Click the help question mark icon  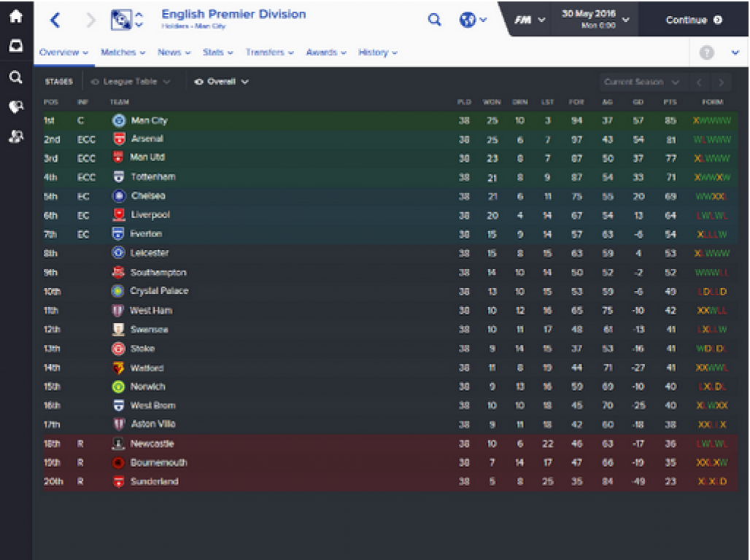(706, 52)
